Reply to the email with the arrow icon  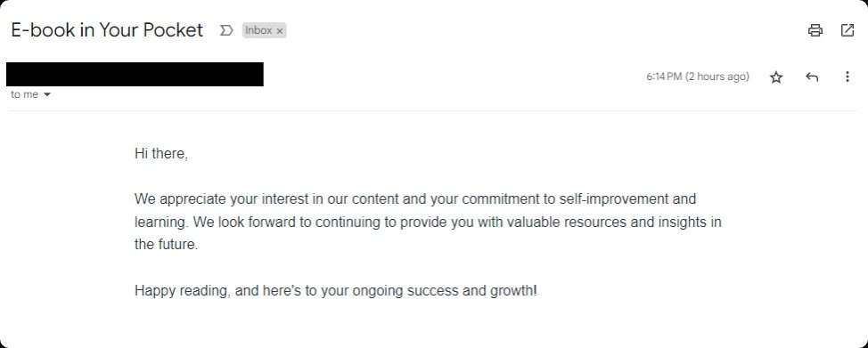pos(812,77)
